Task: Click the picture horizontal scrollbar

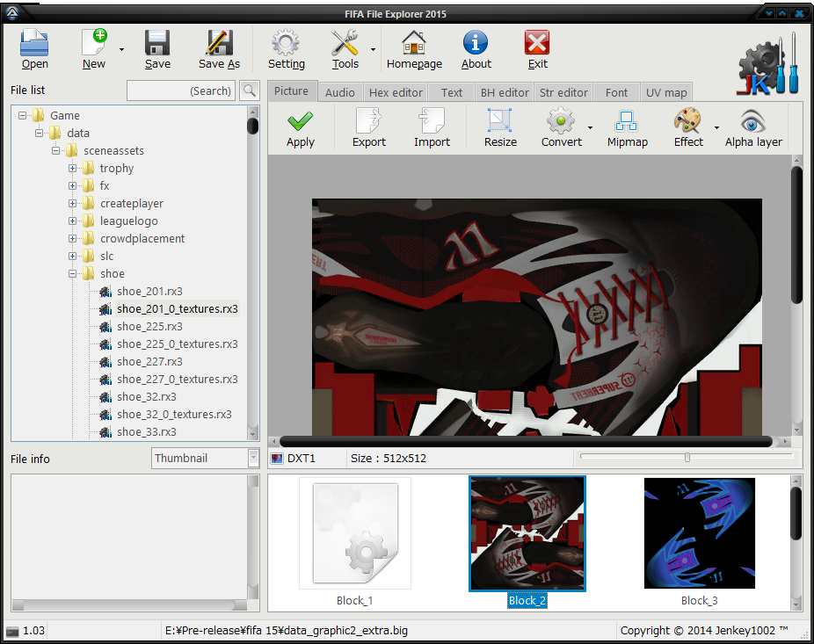Action: coord(526,442)
